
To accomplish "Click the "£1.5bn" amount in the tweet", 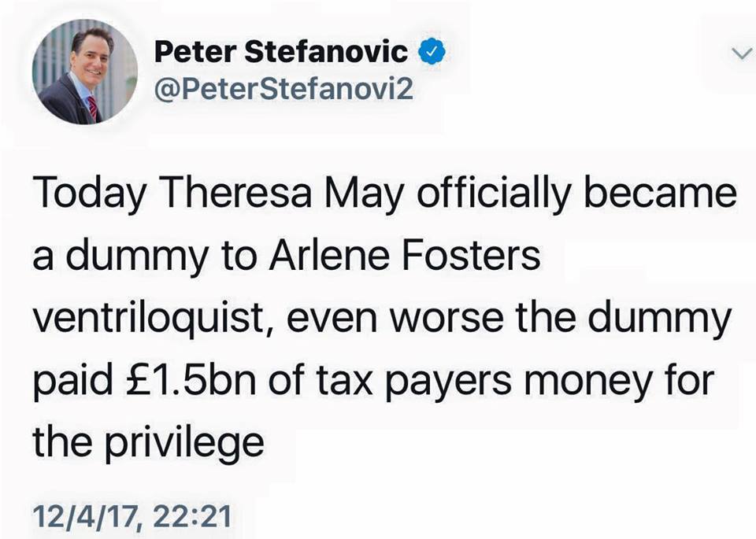I will pos(190,380).
